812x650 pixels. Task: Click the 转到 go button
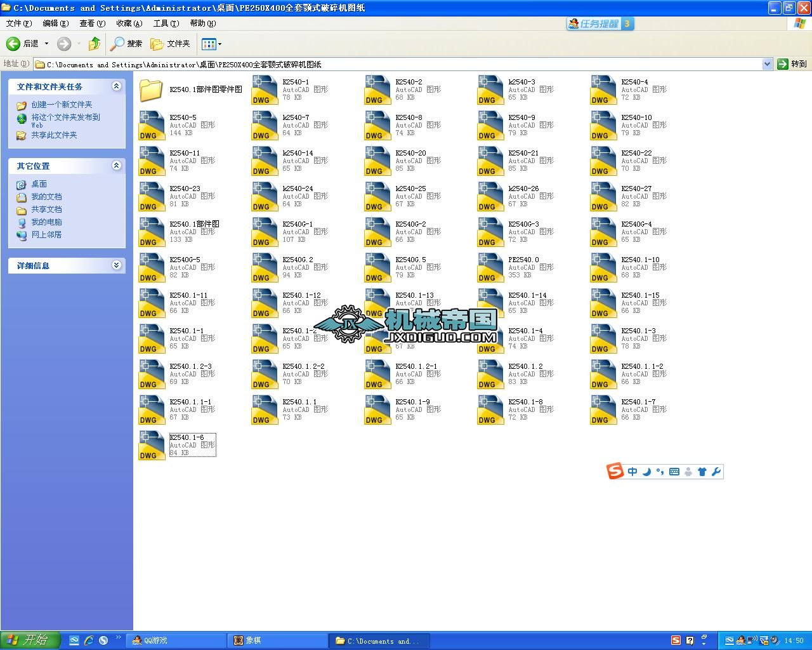click(x=792, y=64)
